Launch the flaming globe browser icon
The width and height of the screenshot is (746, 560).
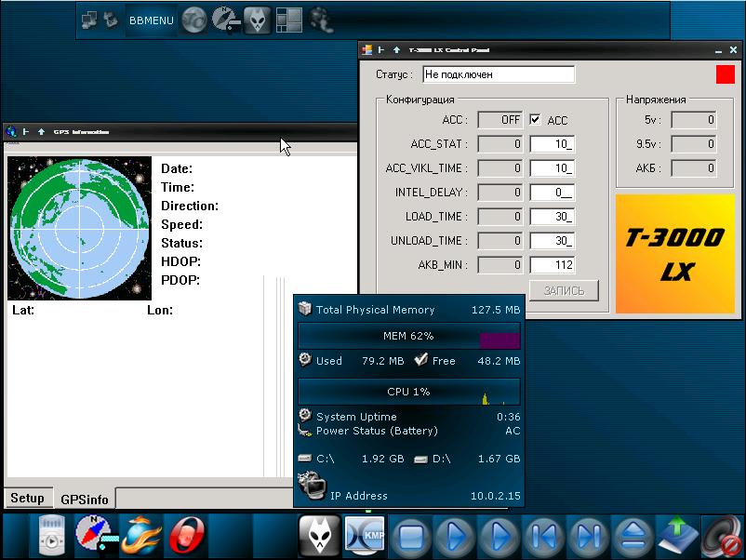point(140,535)
